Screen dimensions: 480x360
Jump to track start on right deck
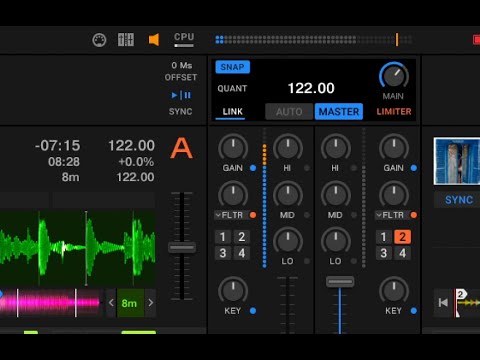(443, 303)
